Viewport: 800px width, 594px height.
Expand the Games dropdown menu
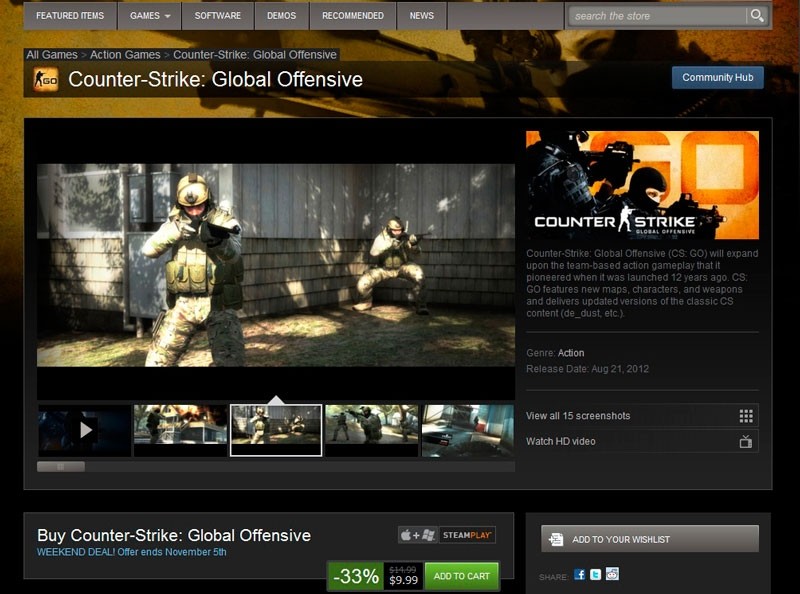point(150,16)
